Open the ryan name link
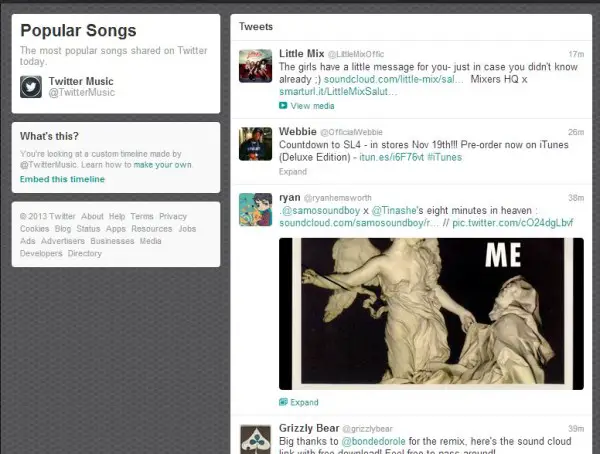 pyautogui.click(x=290, y=198)
